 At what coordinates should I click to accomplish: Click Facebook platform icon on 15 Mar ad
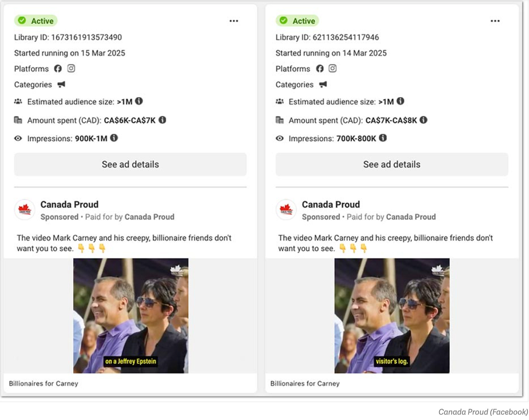click(58, 69)
